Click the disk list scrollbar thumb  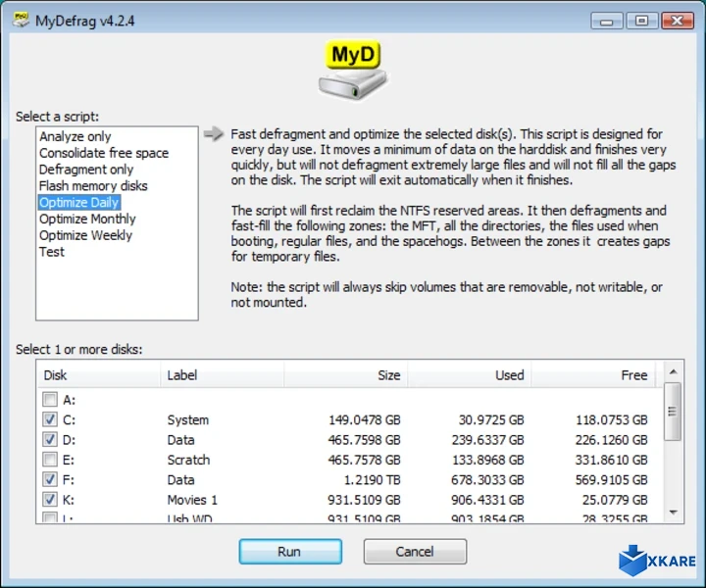click(673, 412)
